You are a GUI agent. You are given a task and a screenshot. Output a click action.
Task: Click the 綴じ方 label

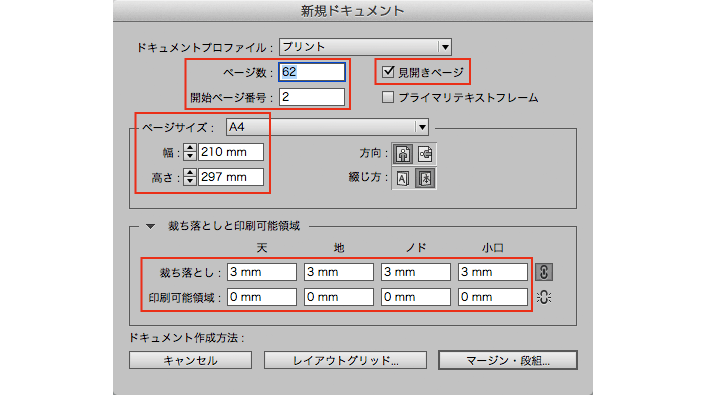click(368, 177)
